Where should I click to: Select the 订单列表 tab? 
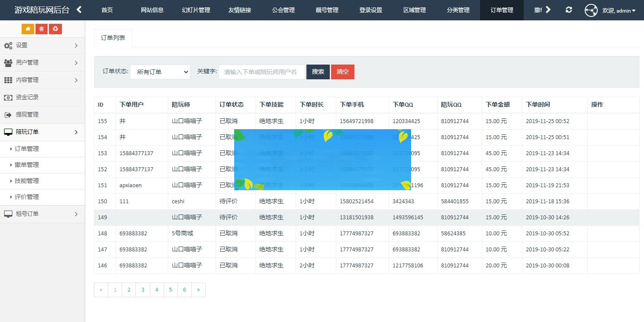coord(113,38)
